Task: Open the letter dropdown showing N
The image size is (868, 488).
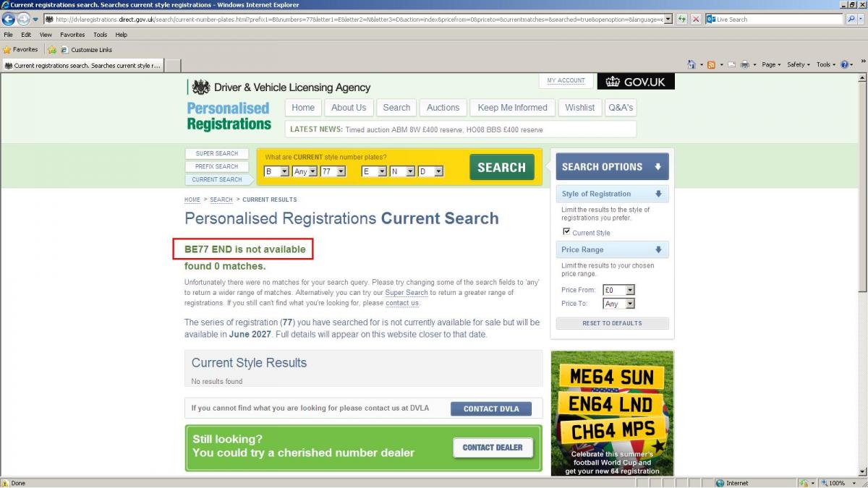Action: click(x=402, y=171)
